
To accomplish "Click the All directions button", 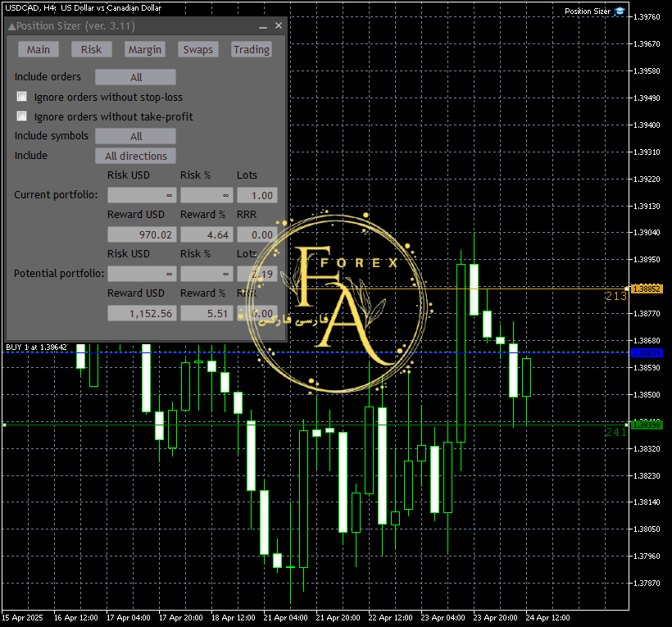I will pyautogui.click(x=135, y=156).
